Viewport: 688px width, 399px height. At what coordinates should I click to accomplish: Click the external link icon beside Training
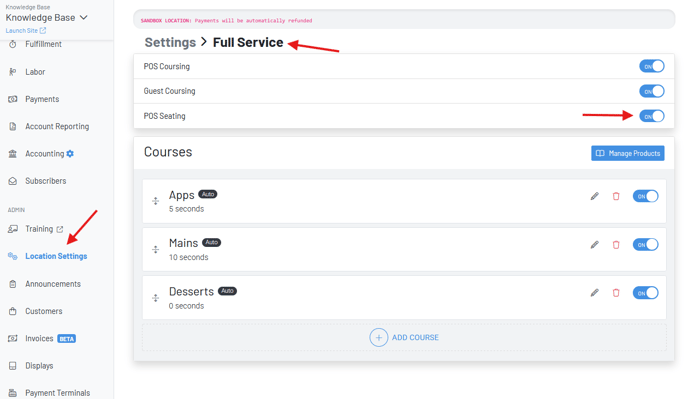coord(60,229)
